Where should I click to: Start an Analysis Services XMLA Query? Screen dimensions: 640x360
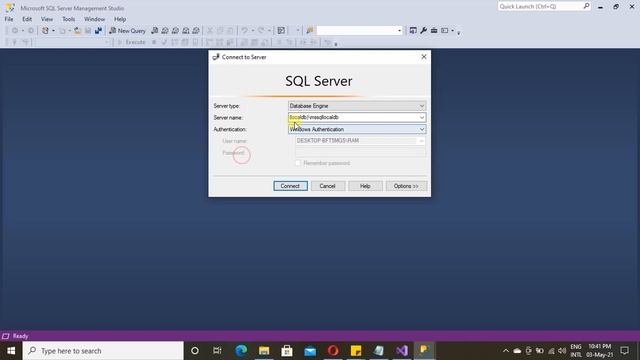coord(186,31)
